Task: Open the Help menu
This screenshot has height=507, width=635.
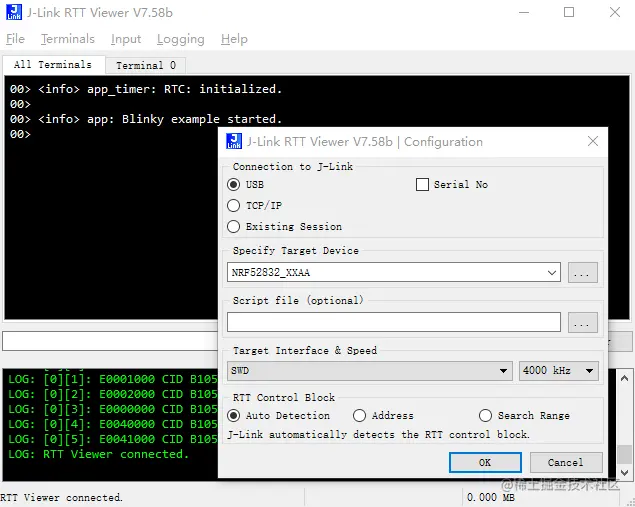Action: click(234, 39)
